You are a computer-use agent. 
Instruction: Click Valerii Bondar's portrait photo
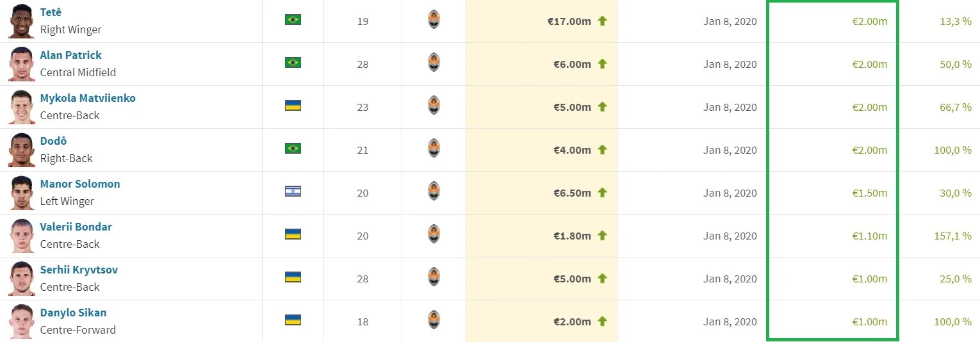22,236
